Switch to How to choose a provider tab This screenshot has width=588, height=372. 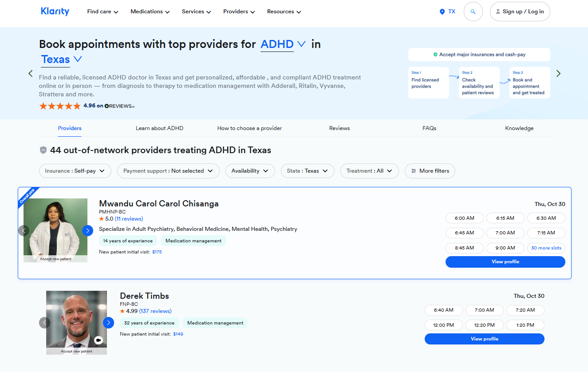pos(249,128)
